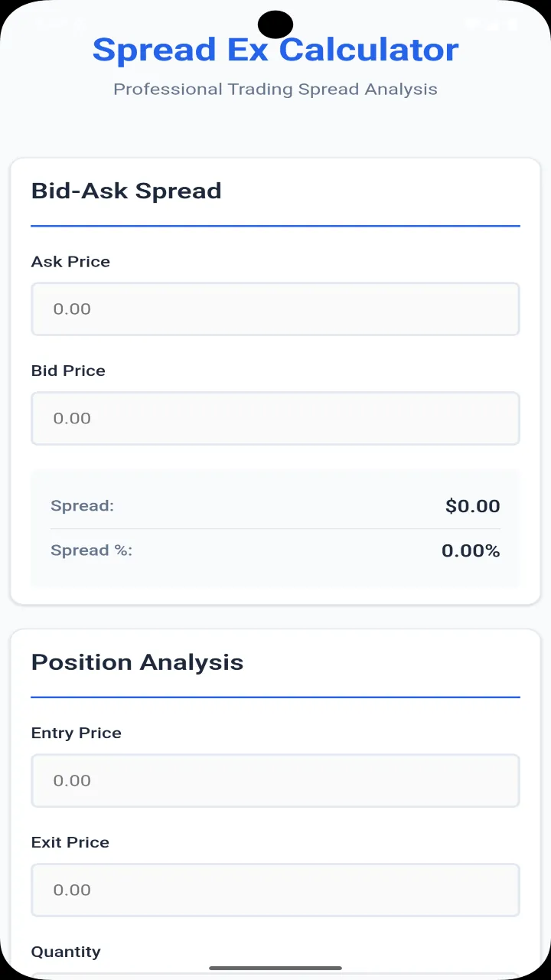Viewport: 551px width, 980px height.
Task: Click the blue divider under Position Analysis
Action: 275,697
